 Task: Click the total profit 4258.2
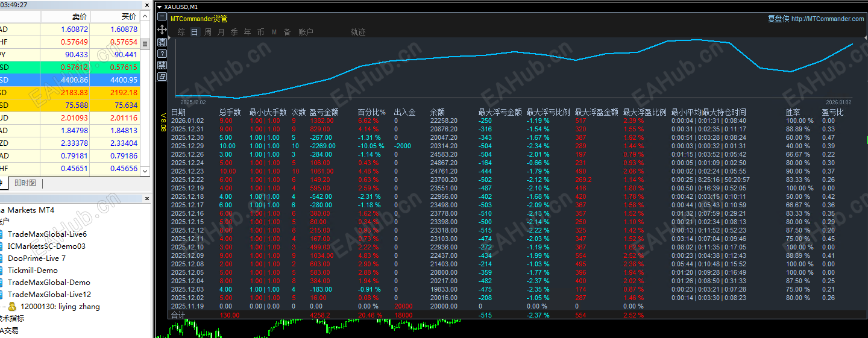(x=320, y=315)
